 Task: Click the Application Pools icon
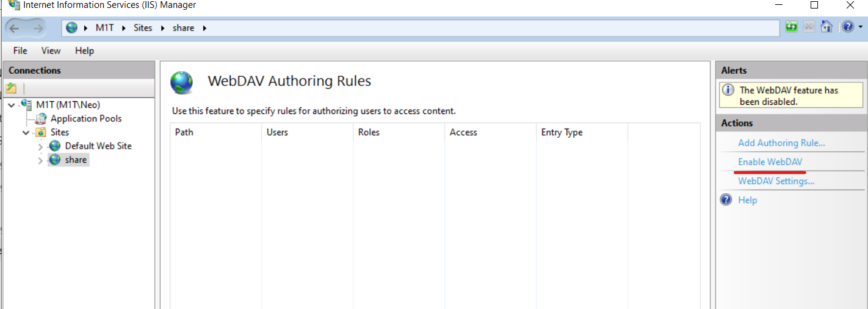(42, 119)
